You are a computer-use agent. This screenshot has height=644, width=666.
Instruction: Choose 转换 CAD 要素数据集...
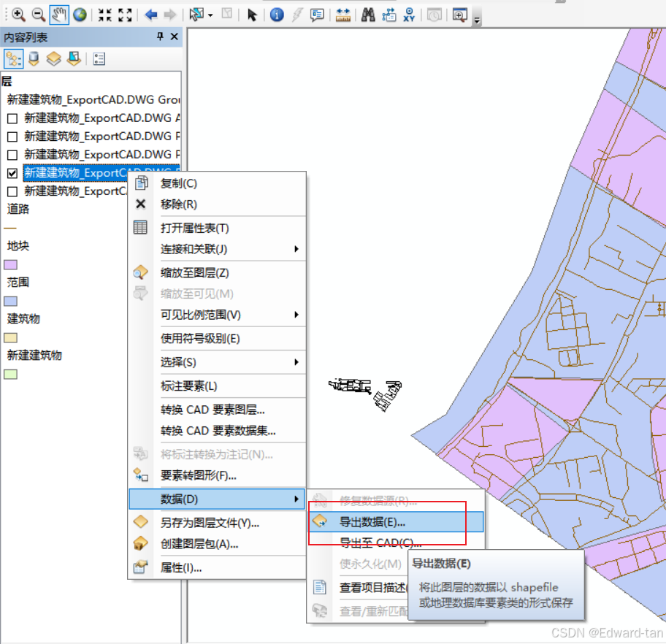coord(217,431)
